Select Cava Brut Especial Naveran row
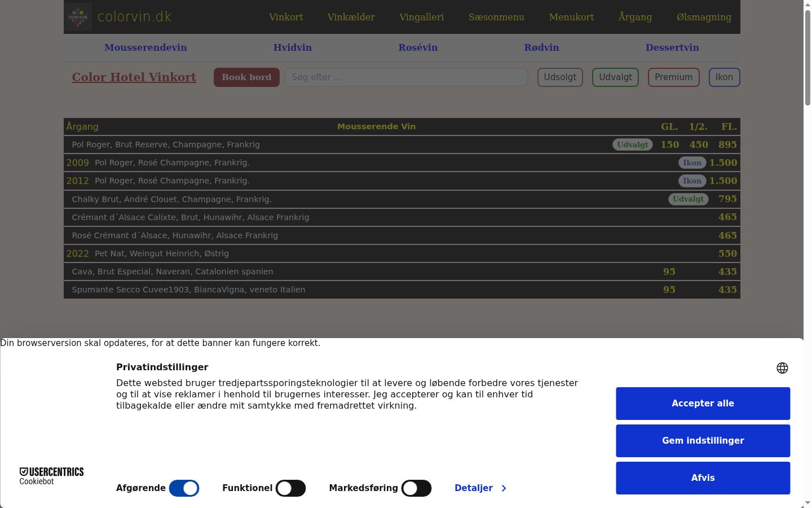The width and height of the screenshot is (812, 508). coord(402,271)
